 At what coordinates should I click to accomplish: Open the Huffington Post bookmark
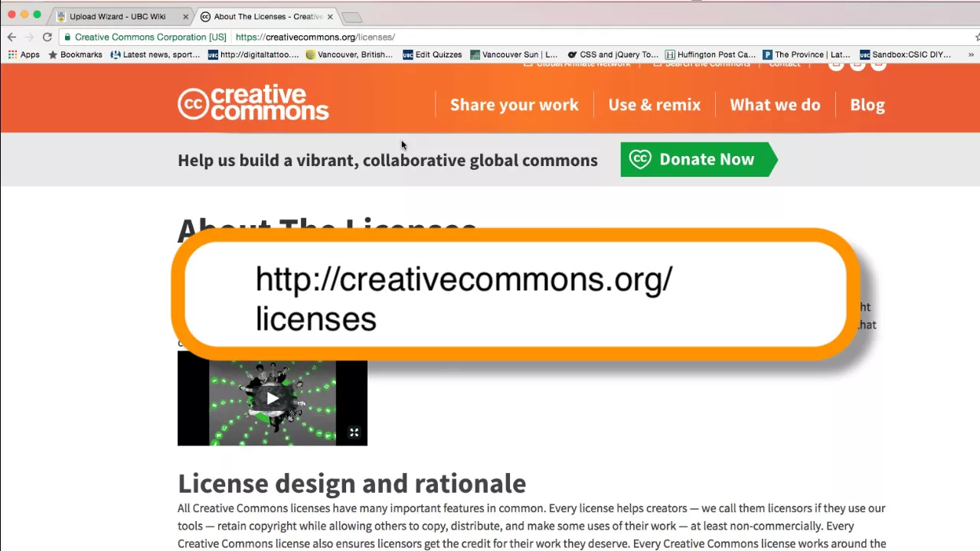(710, 54)
